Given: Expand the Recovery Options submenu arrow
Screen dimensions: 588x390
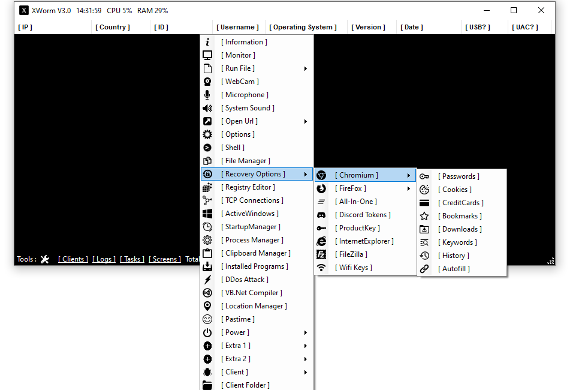Looking at the screenshot, I should pos(306,174).
